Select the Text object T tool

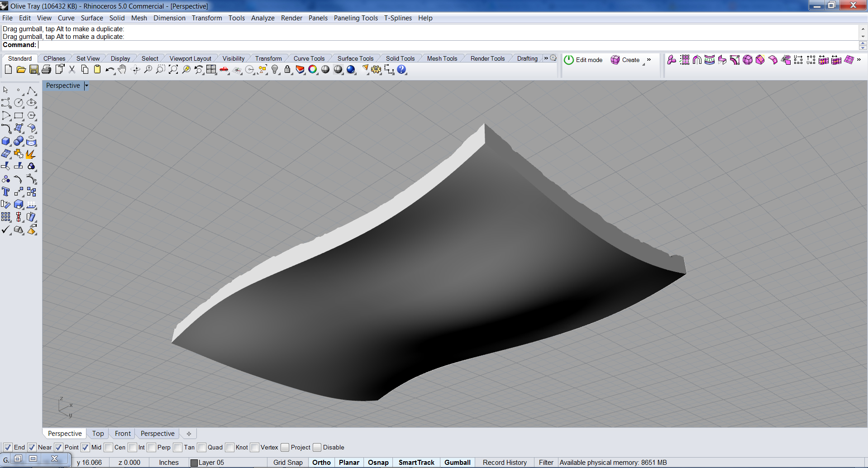(x=6, y=192)
